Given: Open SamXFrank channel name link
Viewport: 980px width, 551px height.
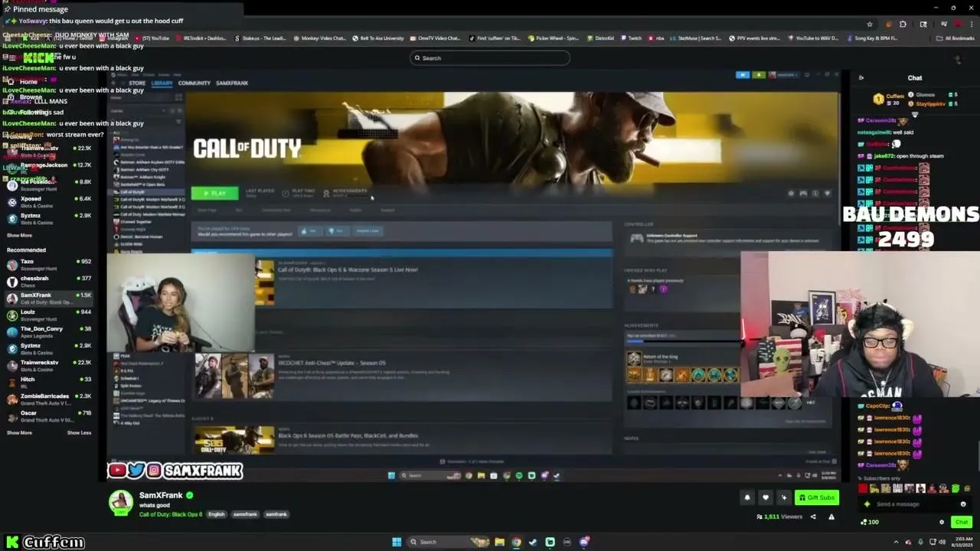Looking at the screenshot, I should tap(161, 495).
